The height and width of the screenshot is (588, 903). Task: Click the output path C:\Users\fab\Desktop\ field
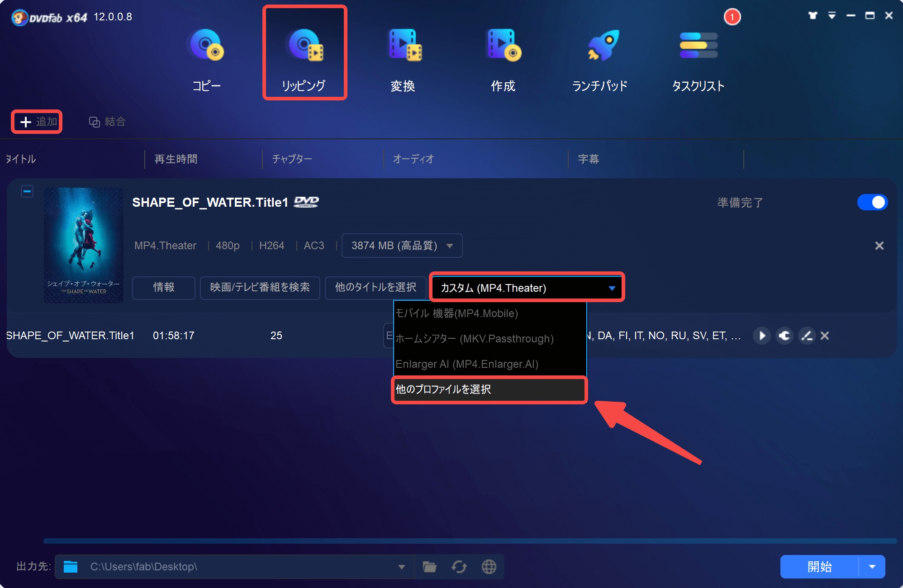coord(235,567)
